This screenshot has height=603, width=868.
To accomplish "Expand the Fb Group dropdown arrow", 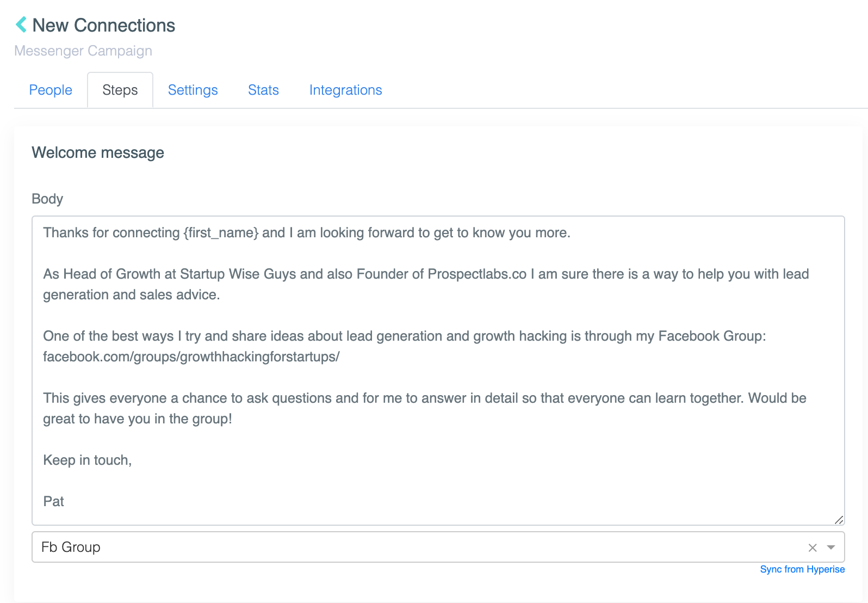I will (831, 547).
